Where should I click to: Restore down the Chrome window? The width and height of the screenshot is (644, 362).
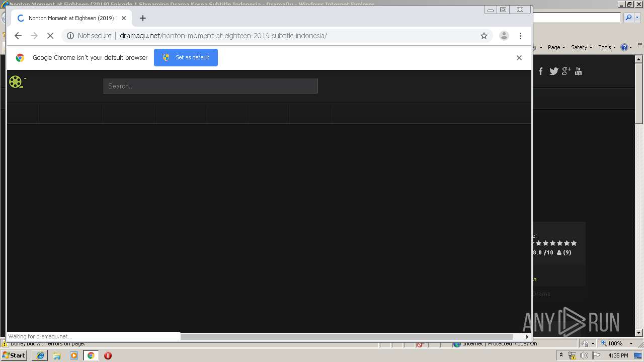coord(503,10)
